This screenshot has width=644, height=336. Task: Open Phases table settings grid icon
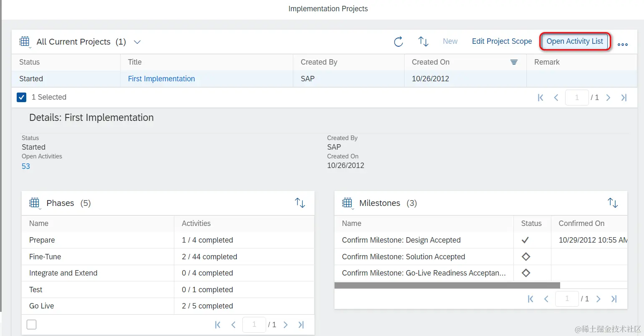pos(34,203)
